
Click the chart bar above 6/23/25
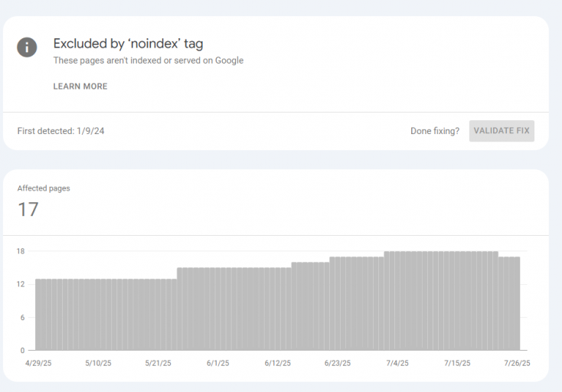[x=338, y=303]
